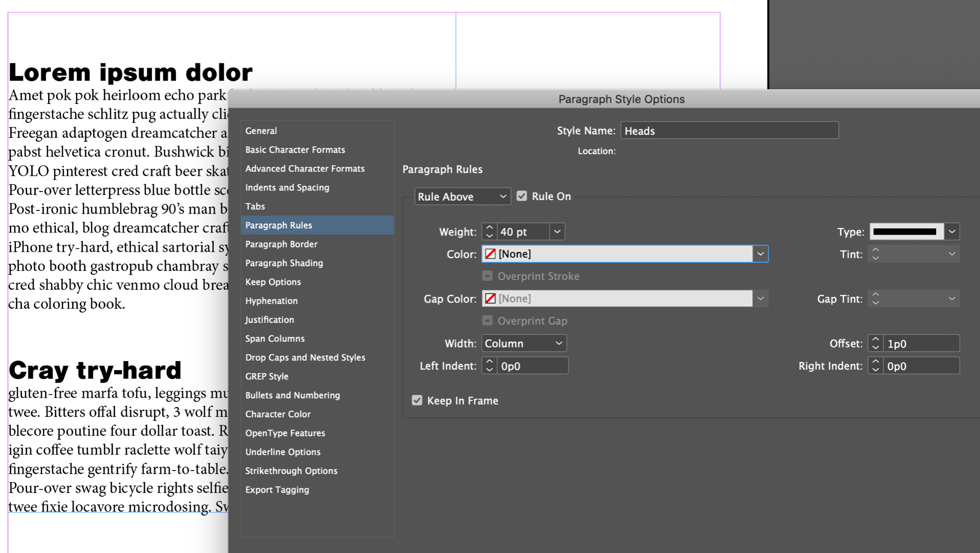This screenshot has height=553, width=980.
Task: Open Hyphenation section
Action: (x=317, y=301)
